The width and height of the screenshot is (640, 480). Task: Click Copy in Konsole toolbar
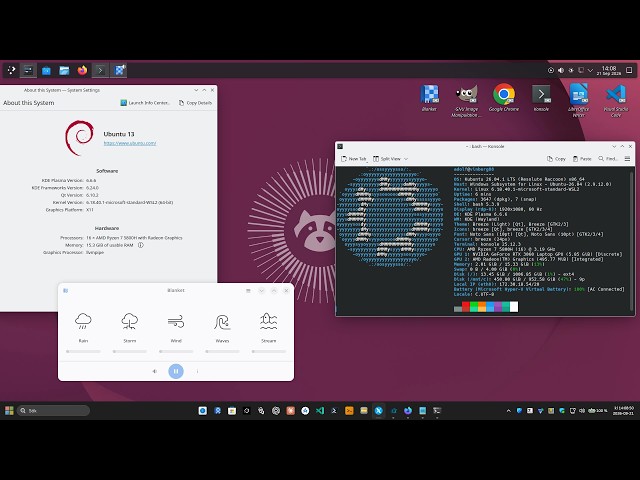[556, 159]
